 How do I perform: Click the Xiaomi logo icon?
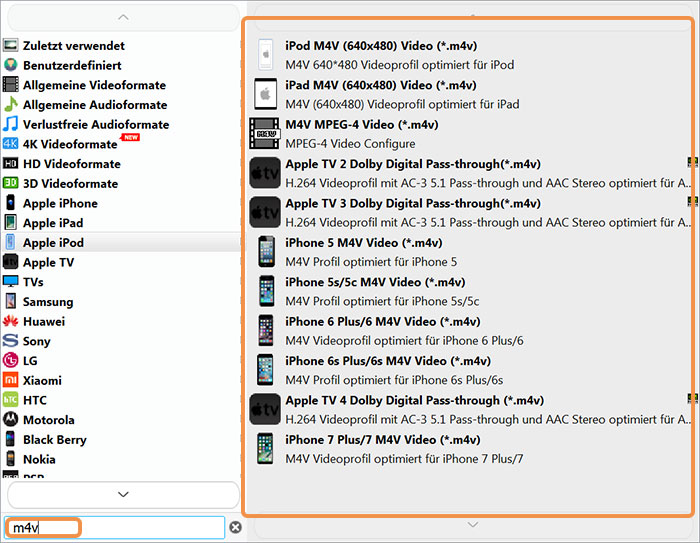[x=11, y=380]
